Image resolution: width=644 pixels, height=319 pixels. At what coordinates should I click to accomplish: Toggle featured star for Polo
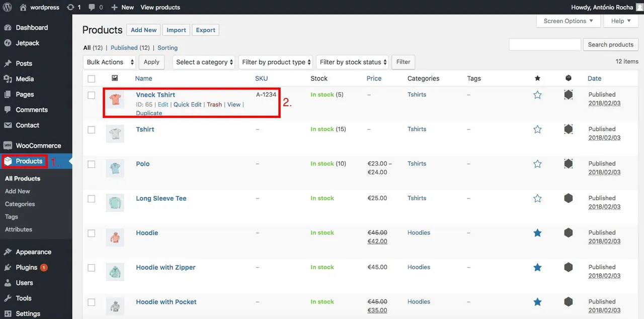pos(537,164)
